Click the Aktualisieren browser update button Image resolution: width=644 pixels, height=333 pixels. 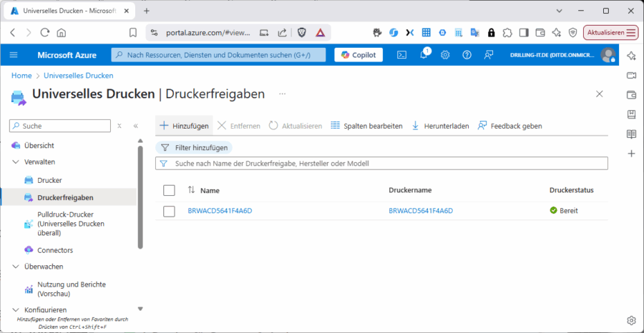click(611, 33)
